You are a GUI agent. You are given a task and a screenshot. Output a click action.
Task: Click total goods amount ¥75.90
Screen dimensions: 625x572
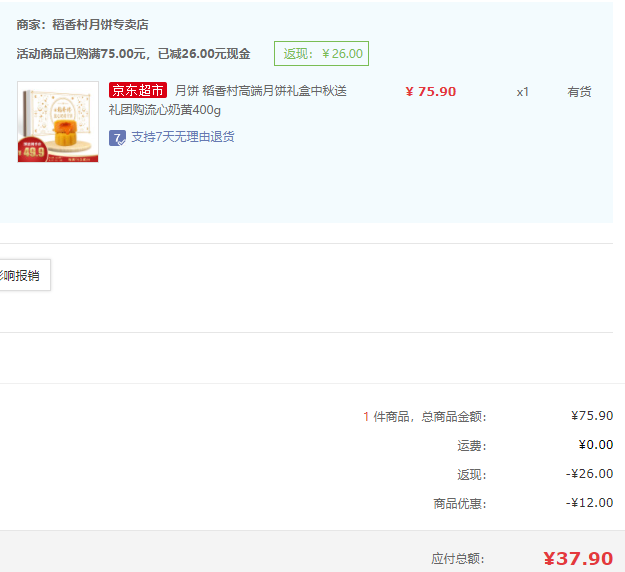pyautogui.click(x=592, y=416)
